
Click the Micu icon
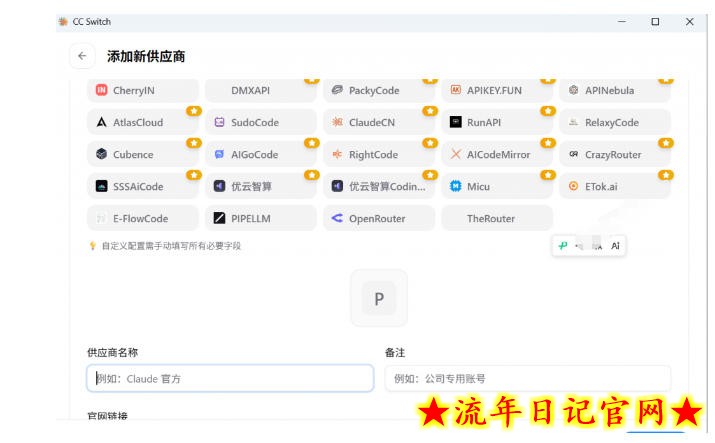(x=456, y=186)
